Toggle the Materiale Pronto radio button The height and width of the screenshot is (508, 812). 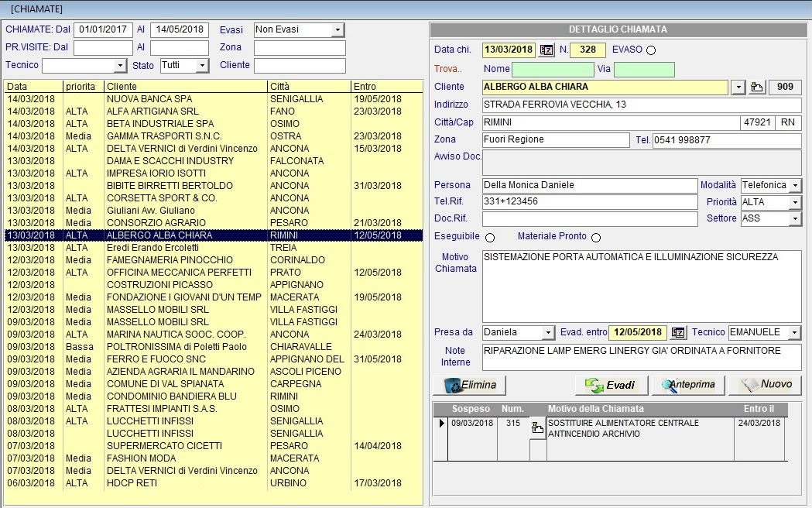596,237
